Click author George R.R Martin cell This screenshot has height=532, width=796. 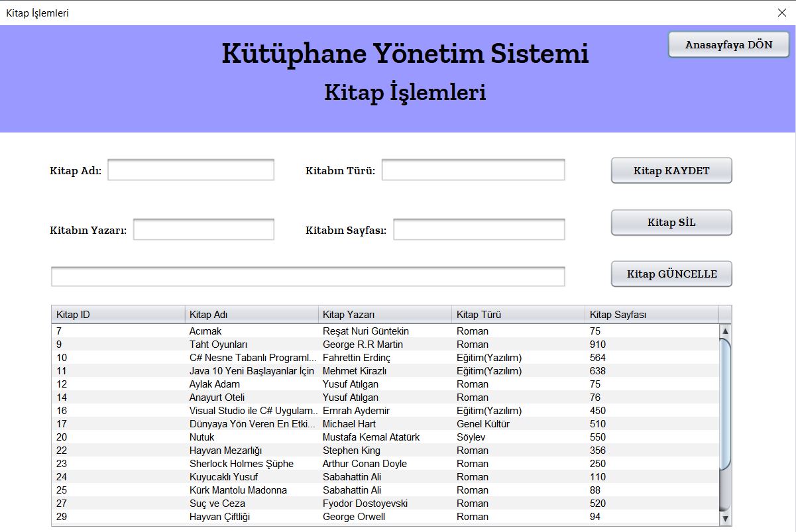pos(385,345)
